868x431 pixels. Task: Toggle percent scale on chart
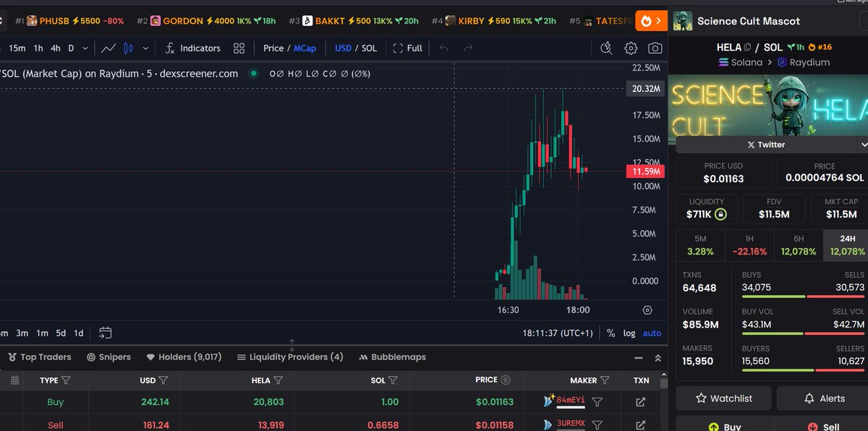coord(610,333)
